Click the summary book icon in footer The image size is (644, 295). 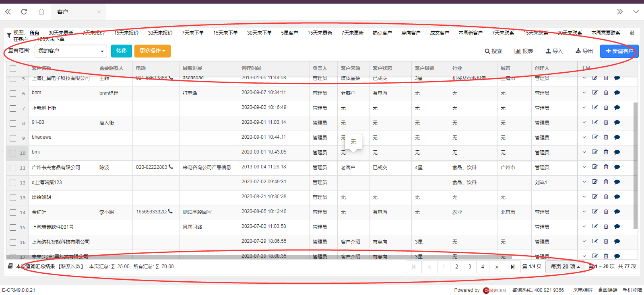pos(10,266)
